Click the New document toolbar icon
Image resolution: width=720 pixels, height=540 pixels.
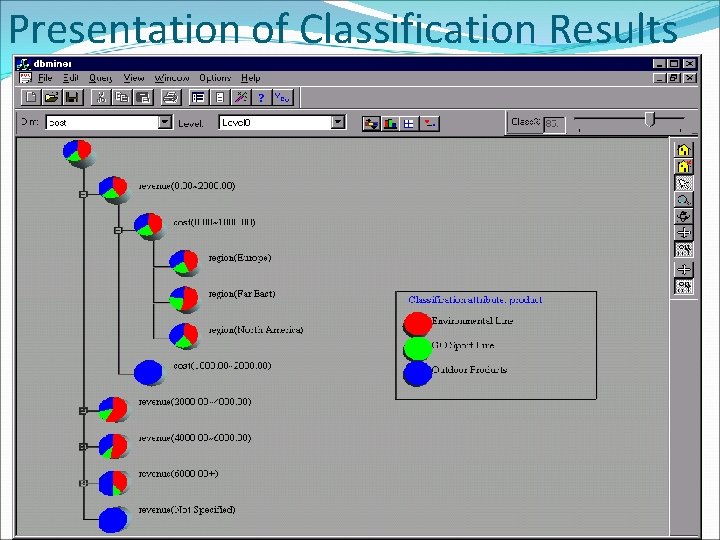click(x=31, y=97)
